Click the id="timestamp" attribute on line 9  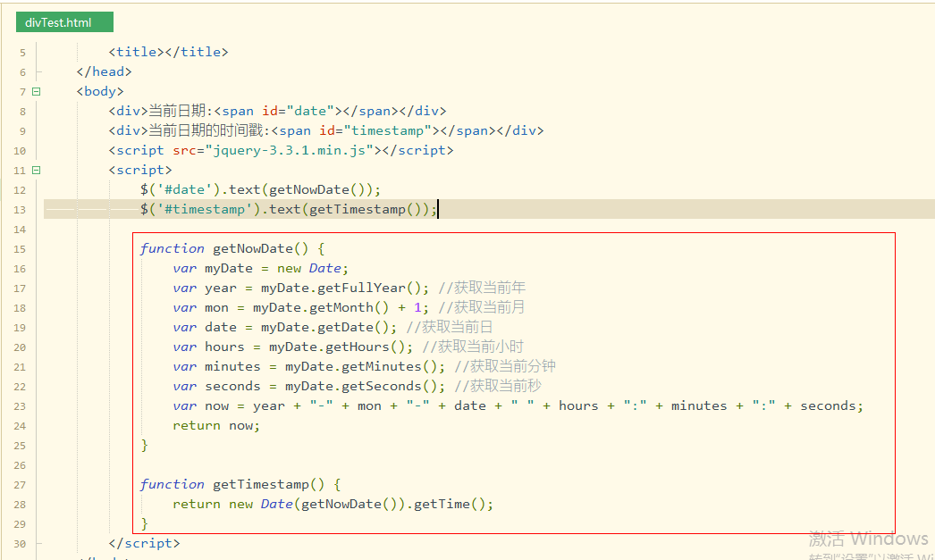pos(375,130)
